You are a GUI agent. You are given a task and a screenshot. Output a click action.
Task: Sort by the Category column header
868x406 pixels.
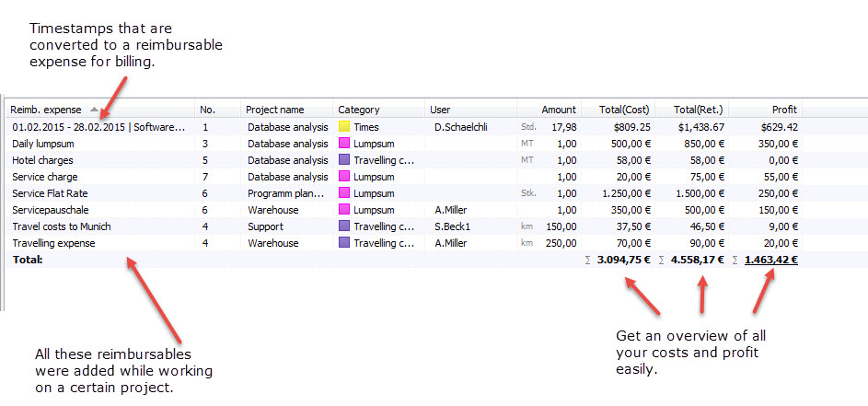[359, 110]
